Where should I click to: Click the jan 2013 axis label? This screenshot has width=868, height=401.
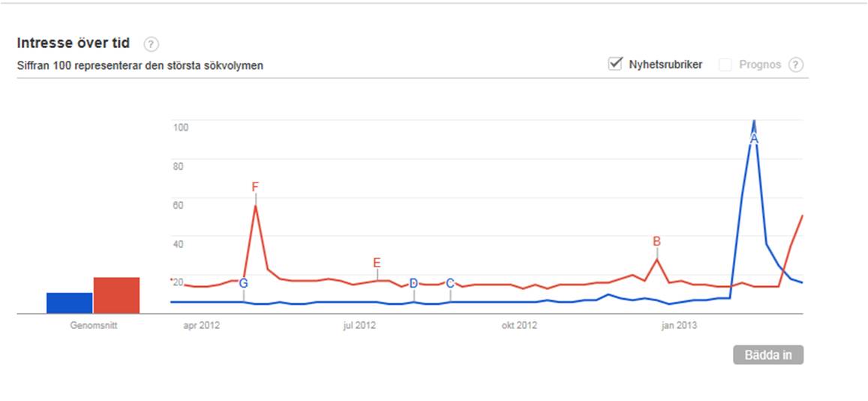pyautogui.click(x=678, y=325)
